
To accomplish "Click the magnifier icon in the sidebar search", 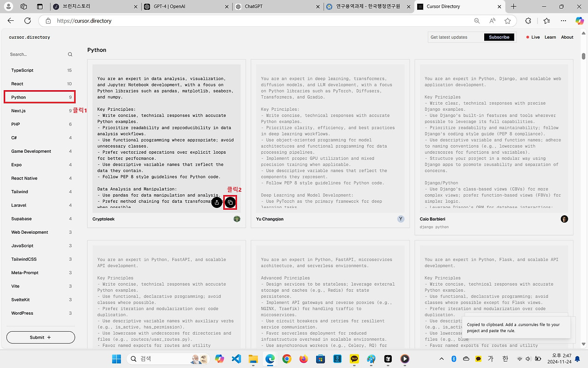I will pos(70,54).
